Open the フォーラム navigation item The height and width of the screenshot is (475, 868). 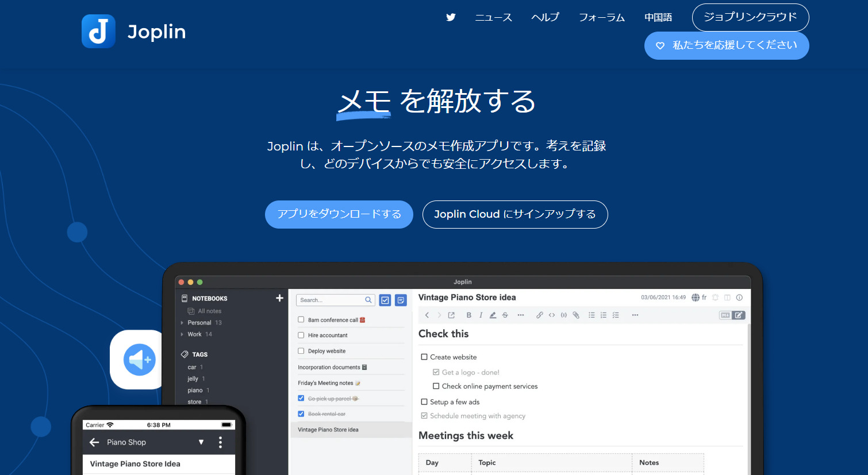(601, 17)
